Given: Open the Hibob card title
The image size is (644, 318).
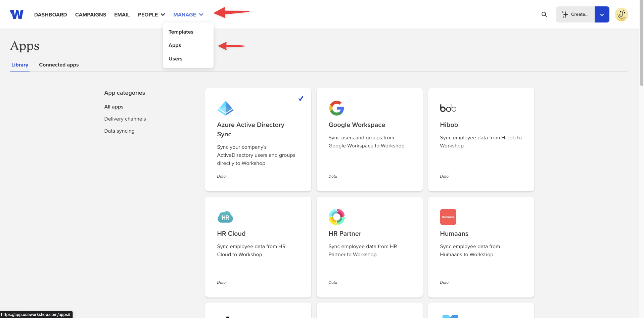Looking at the screenshot, I should click(x=449, y=125).
